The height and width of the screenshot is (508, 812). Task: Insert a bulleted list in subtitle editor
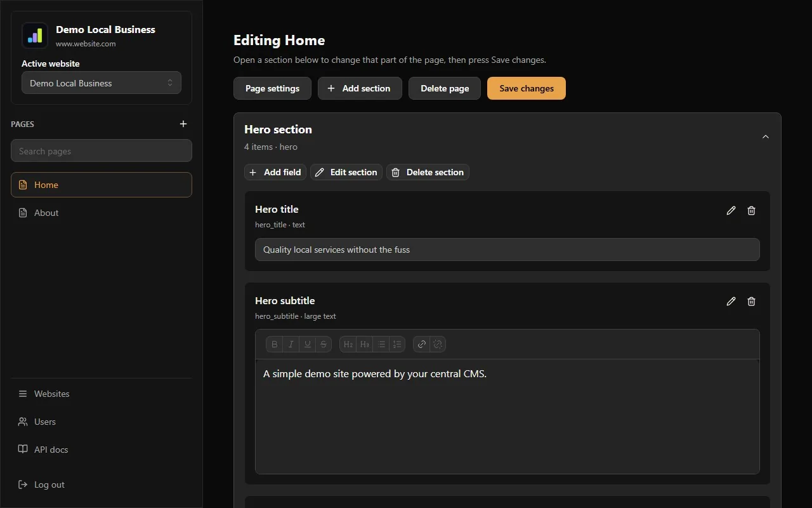(x=381, y=344)
